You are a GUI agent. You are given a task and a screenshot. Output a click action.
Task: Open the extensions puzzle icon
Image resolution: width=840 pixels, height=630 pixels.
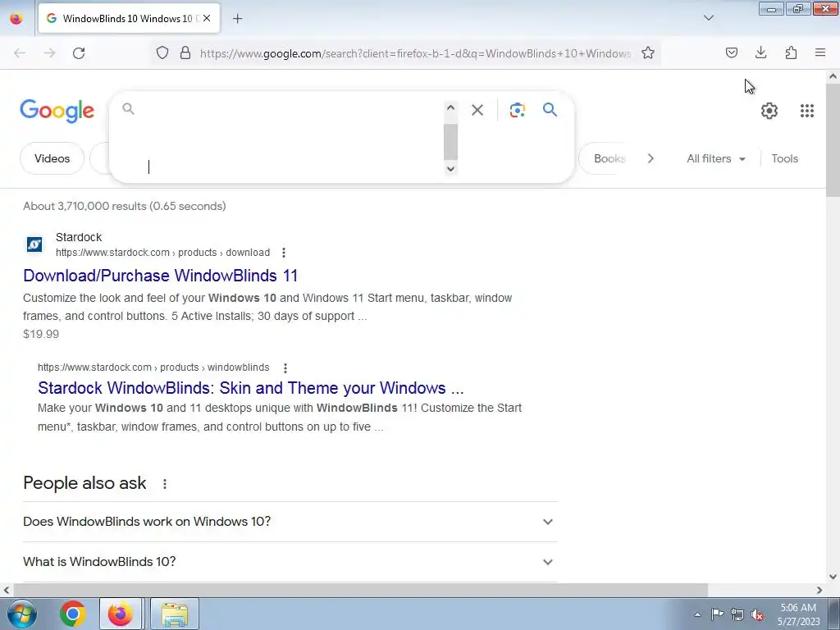coord(791,52)
